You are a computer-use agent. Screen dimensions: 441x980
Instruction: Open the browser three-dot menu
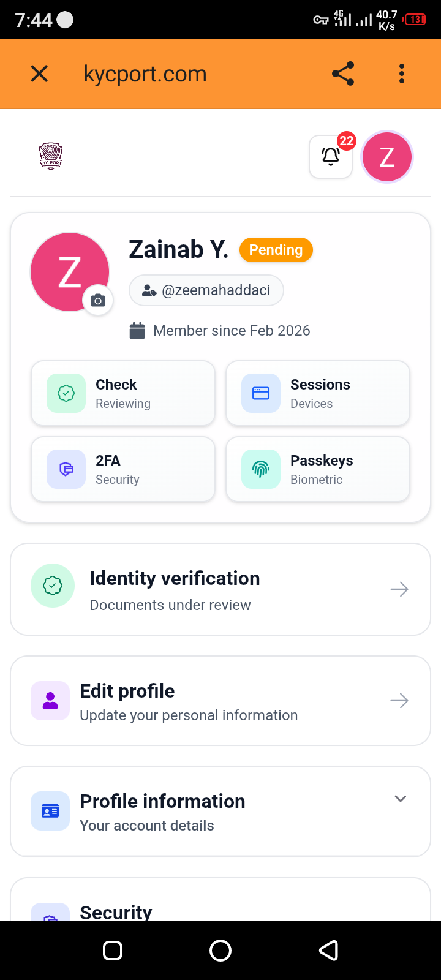tap(402, 73)
